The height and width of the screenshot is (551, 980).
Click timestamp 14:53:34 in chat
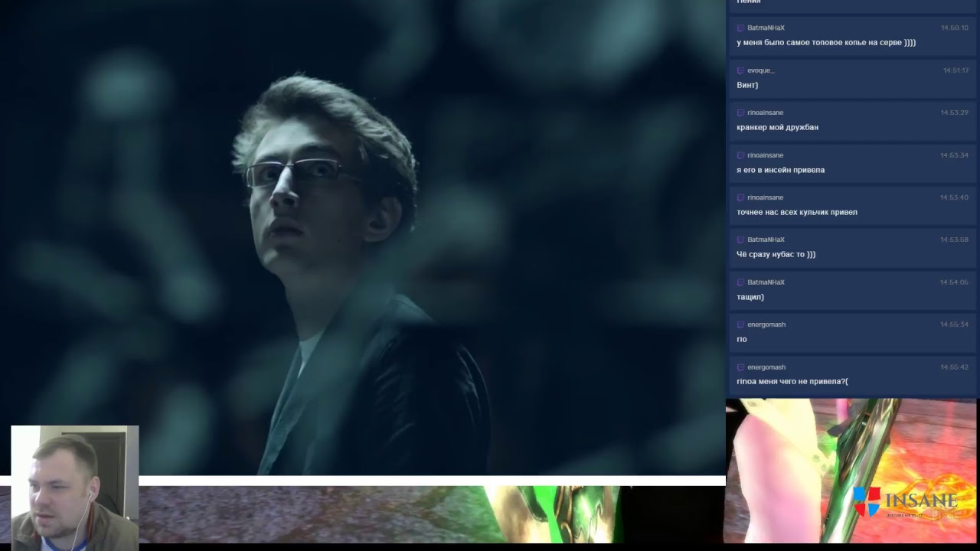tap(955, 155)
